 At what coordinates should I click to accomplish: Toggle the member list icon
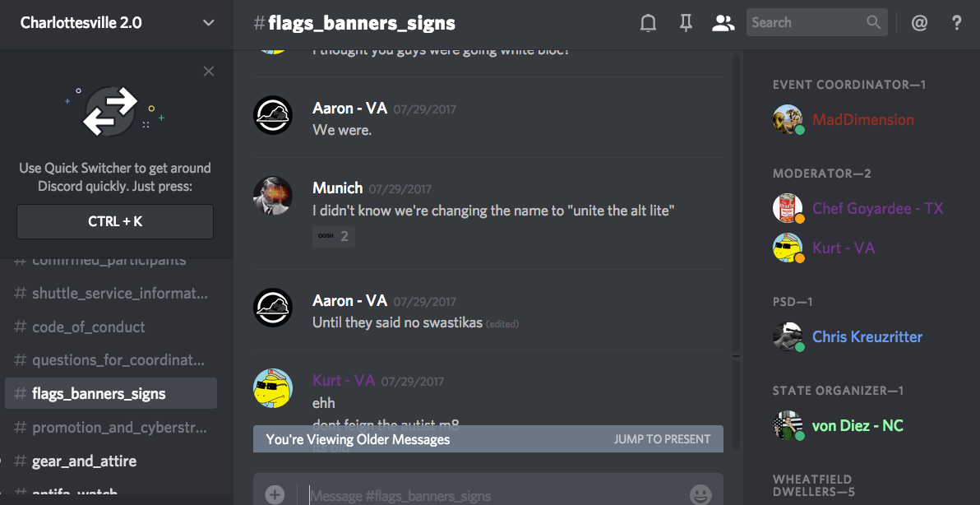pos(723,23)
